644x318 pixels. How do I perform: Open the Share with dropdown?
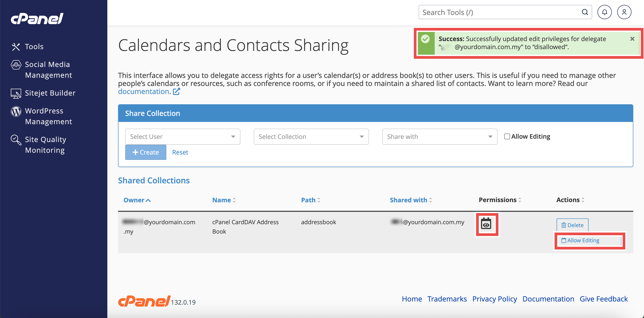point(439,136)
